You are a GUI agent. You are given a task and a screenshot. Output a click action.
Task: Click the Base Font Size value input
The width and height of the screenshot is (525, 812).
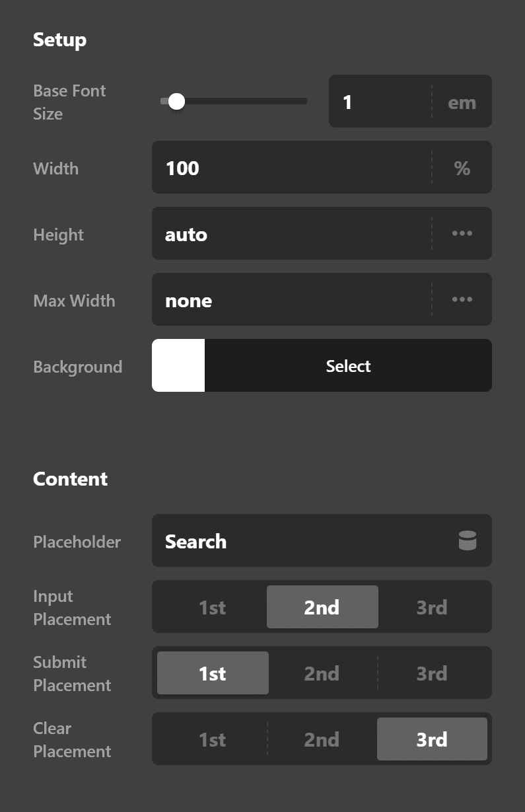376,101
